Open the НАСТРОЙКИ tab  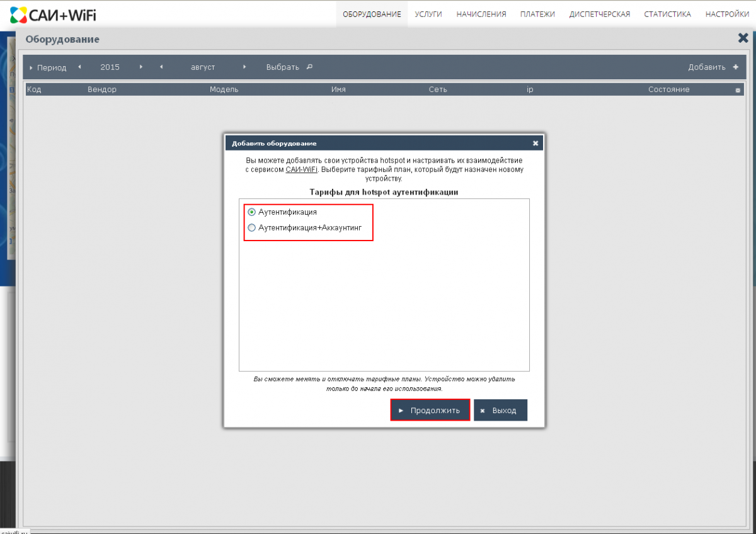[727, 14]
